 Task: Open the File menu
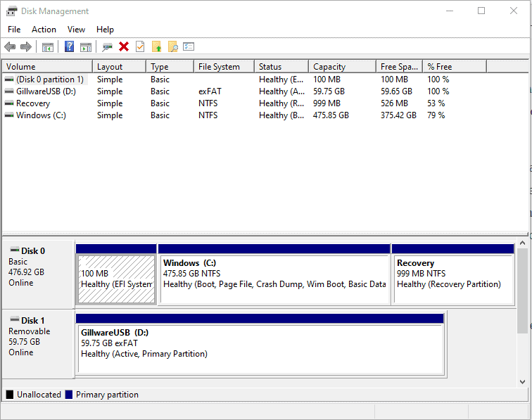pos(14,30)
